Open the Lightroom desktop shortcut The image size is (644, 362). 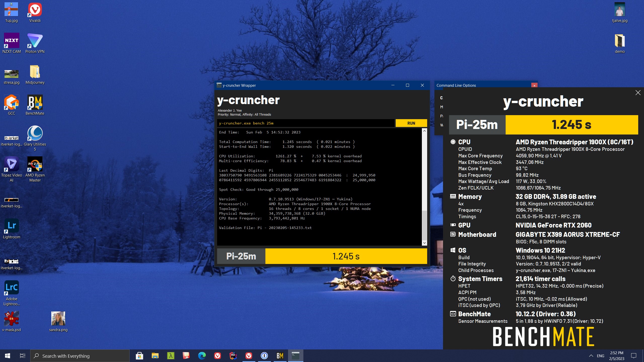pyautogui.click(x=12, y=229)
